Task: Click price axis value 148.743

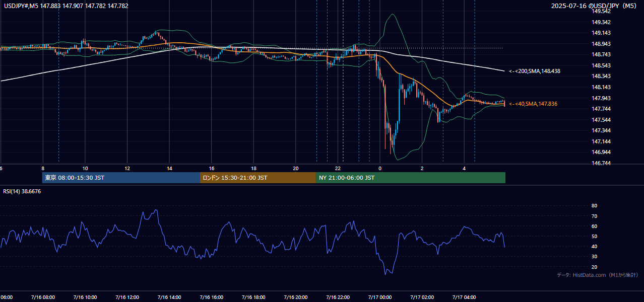Action: tap(602, 54)
